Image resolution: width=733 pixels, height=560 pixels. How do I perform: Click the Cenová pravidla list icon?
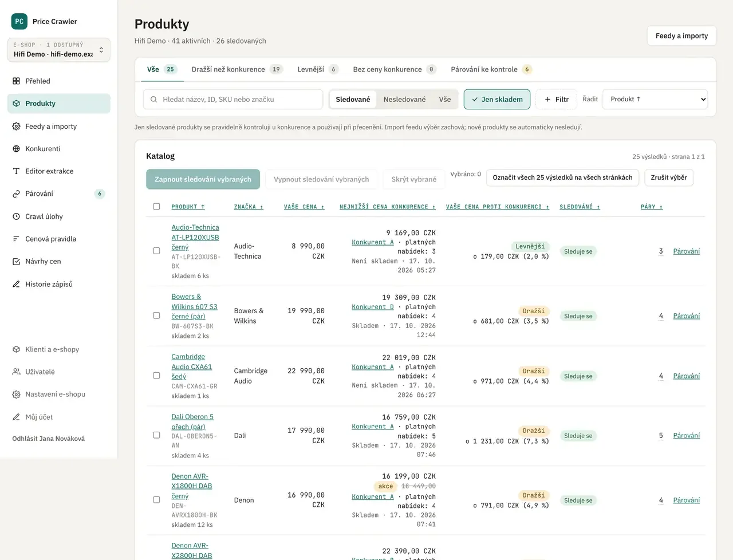[16, 239]
